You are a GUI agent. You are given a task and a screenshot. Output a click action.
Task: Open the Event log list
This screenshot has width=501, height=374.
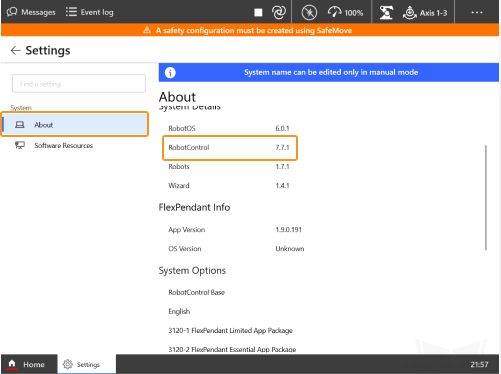tap(89, 12)
